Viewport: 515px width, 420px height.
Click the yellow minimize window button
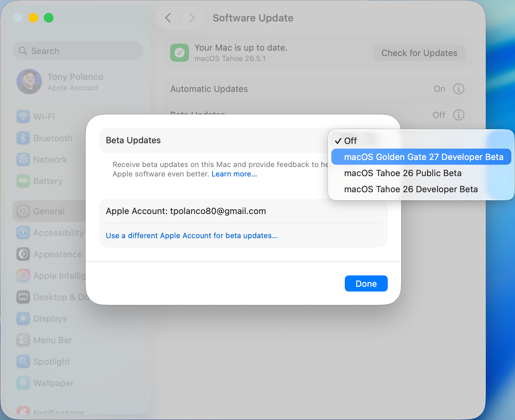coord(33,18)
